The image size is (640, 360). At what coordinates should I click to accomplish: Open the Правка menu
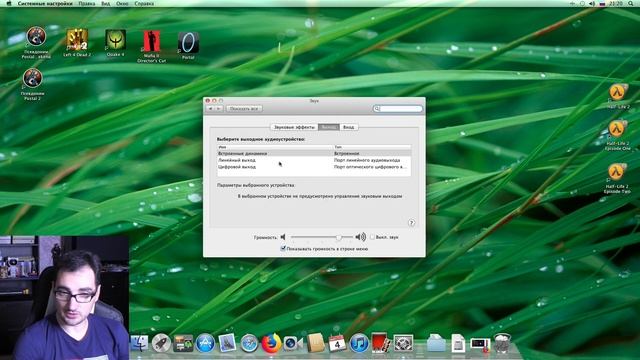(87, 3)
